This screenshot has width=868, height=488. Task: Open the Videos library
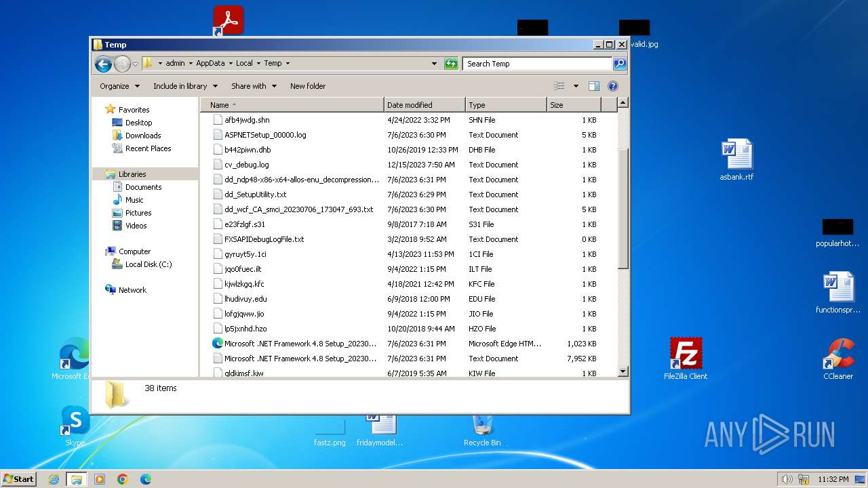(x=136, y=226)
